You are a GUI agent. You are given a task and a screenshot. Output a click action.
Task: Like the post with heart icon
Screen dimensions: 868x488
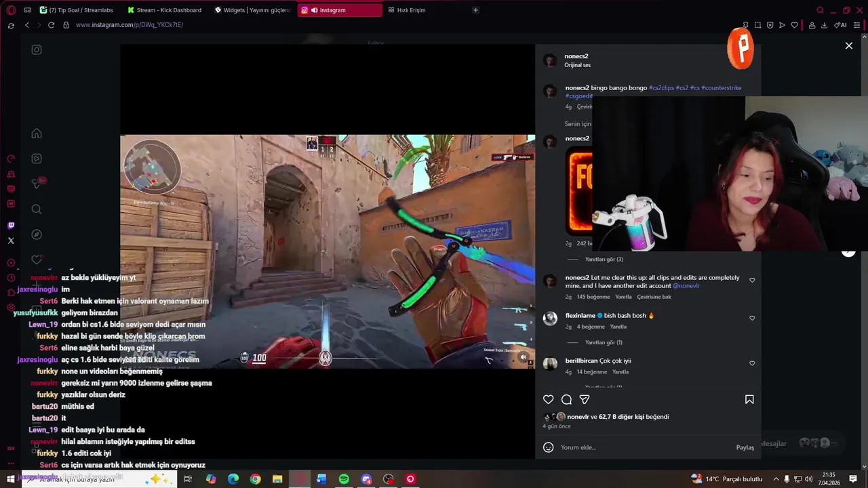(549, 399)
